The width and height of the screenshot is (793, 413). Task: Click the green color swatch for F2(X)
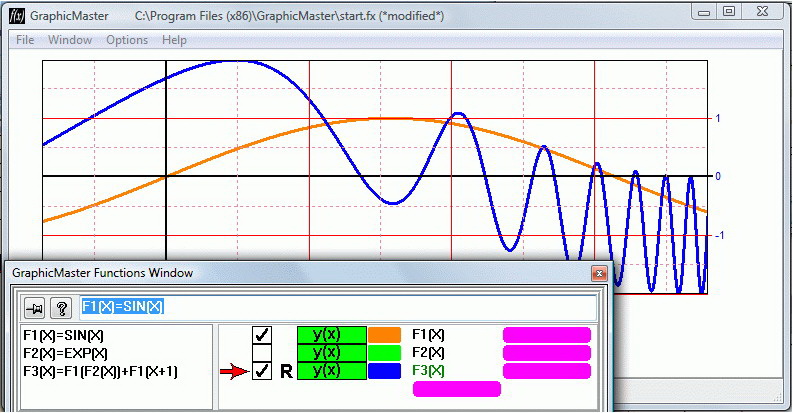[x=384, y=353]
